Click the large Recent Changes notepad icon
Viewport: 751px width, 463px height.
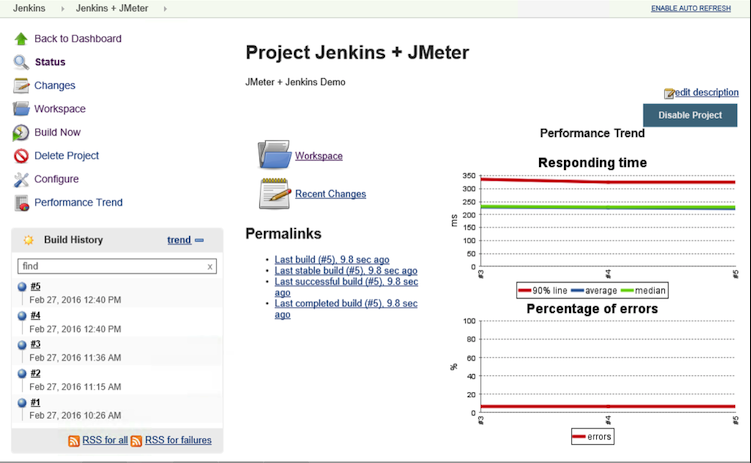click(275, 194)
